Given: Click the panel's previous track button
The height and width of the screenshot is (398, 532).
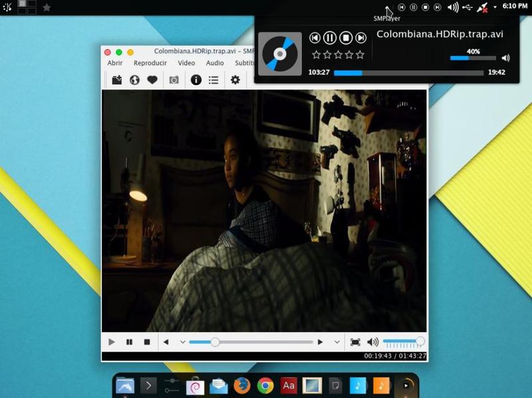Looking at the screenshot, I should 402,7.
